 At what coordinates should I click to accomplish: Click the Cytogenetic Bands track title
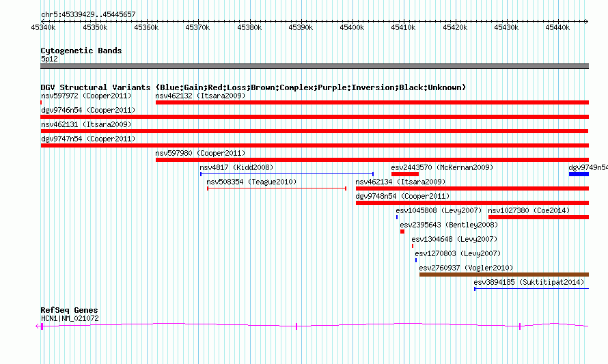pyautogui.click(x=81, y=51)
